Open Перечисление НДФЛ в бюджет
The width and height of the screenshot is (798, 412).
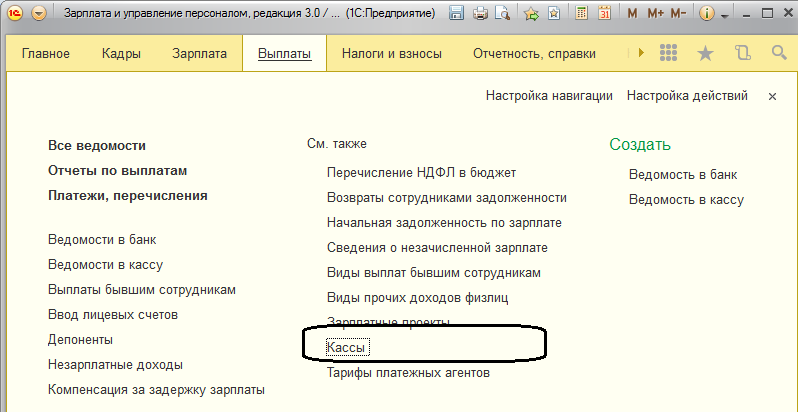click(x=421, y=172)
